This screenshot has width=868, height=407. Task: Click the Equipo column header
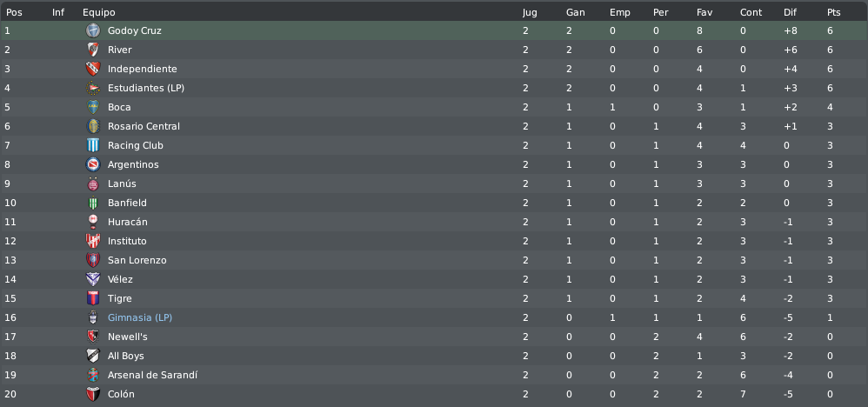[x=99, y=12]
